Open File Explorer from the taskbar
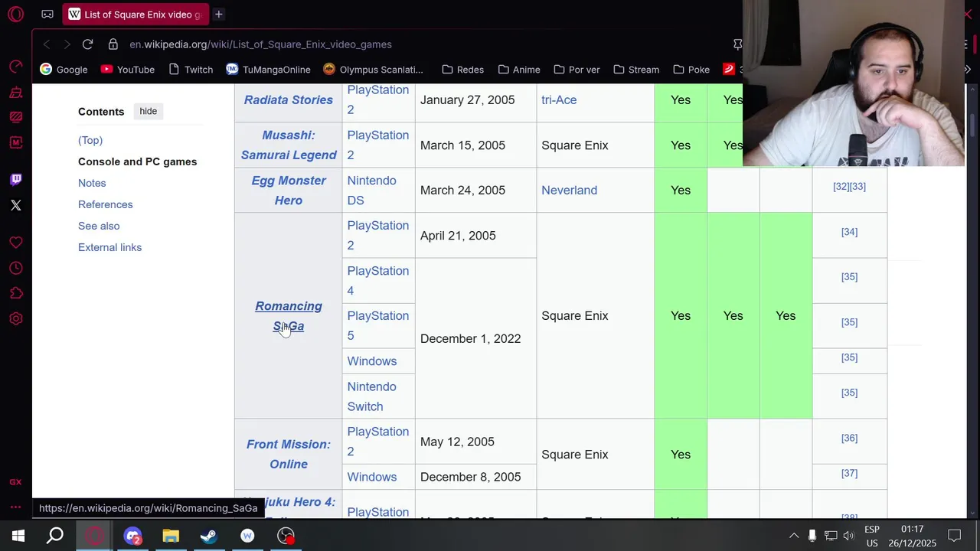 coord(171,536)
